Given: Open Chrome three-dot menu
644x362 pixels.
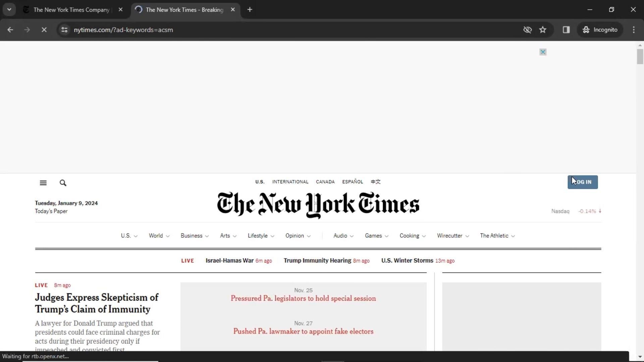Looking at the screenshot, I should (634, 30).
